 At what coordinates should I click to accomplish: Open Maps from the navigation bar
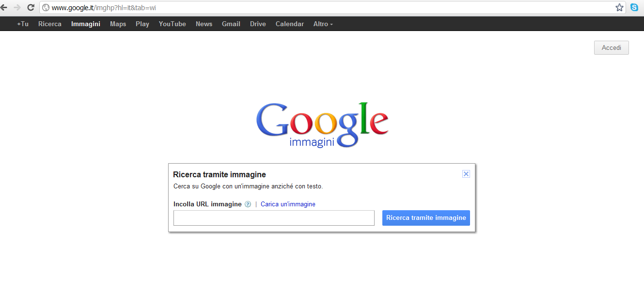click(118, 24)
